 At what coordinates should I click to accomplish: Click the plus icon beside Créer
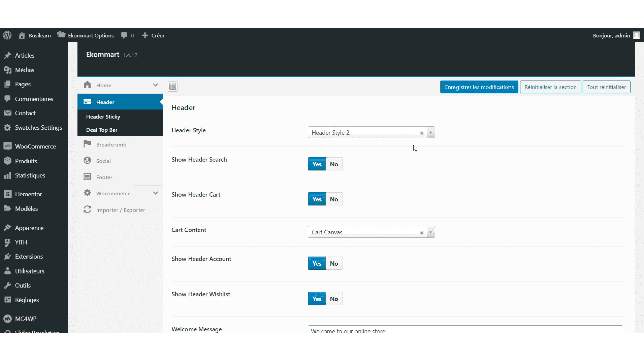tap(145, 35)
